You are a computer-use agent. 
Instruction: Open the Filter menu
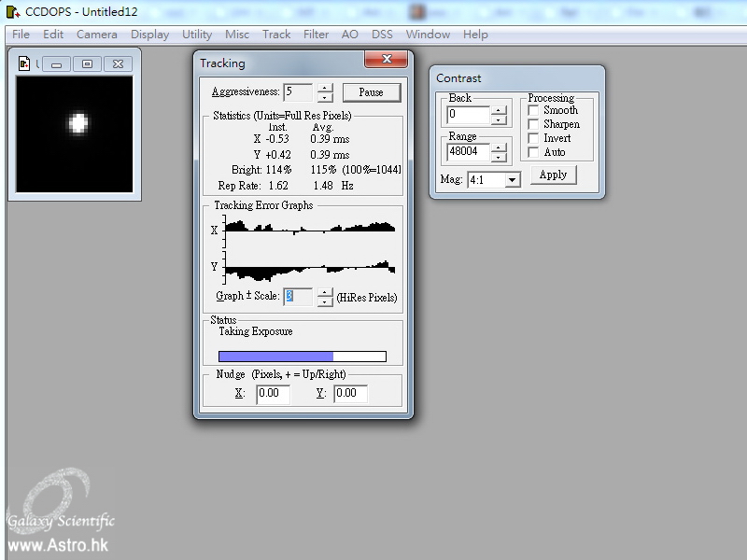pyautogui.click(x=316, y=35)
